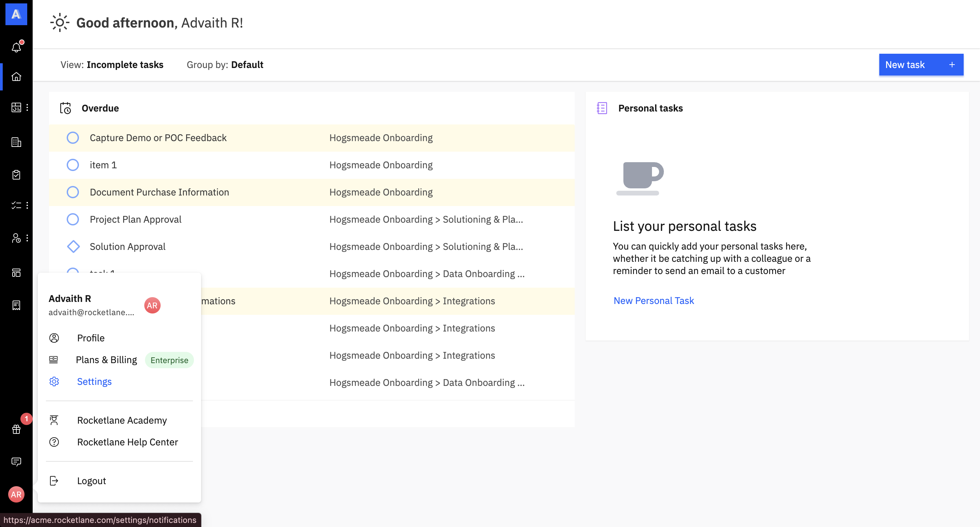Click the gift what's-new icon

(16, 429)
